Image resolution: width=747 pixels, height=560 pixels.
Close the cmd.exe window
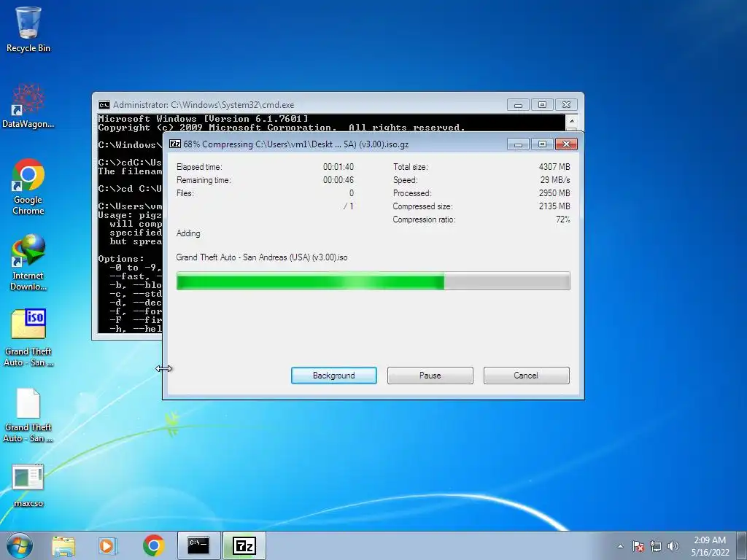tap(566, 105)
